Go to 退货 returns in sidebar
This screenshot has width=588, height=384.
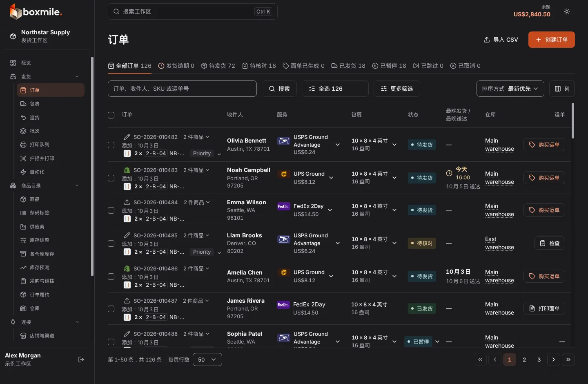[51, 118]
